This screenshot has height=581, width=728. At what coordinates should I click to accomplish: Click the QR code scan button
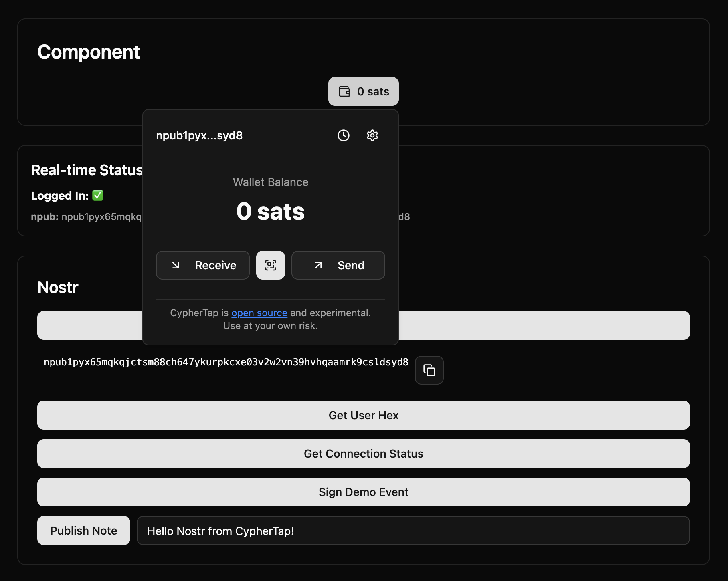click(x=271, y=265)
